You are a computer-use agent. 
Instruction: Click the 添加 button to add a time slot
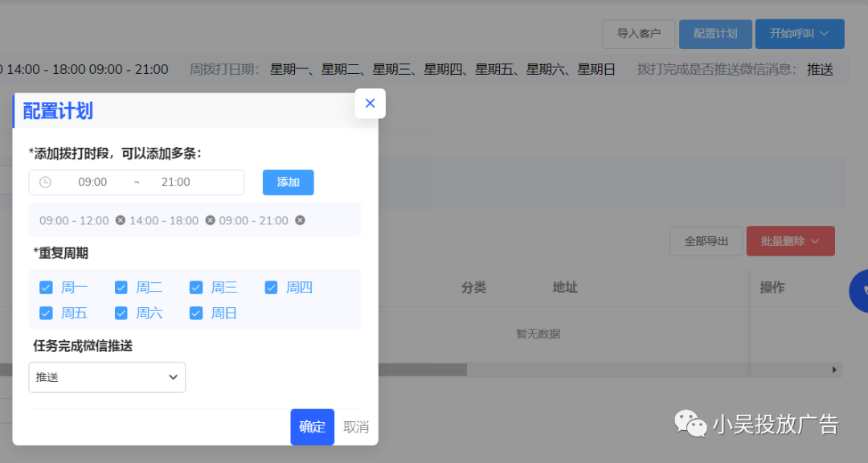(x=288, y=182)
